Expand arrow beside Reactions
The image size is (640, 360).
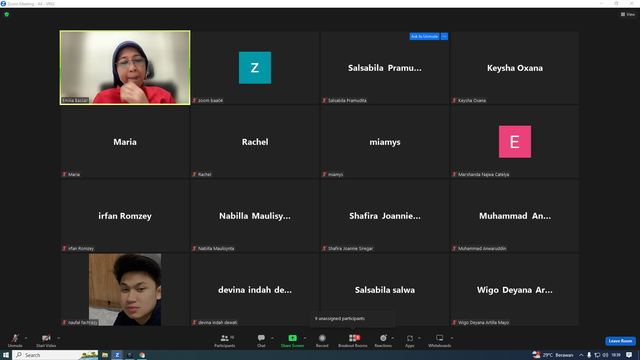393,338
